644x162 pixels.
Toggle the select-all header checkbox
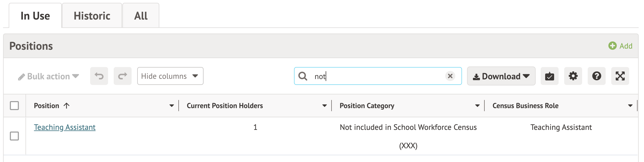[x=14, y=106]
